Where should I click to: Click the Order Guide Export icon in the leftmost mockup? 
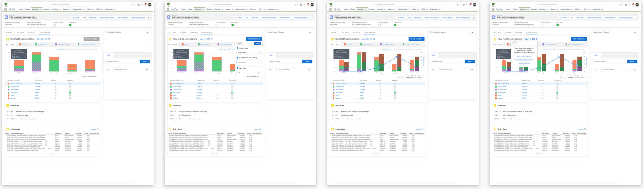(97, 129)
